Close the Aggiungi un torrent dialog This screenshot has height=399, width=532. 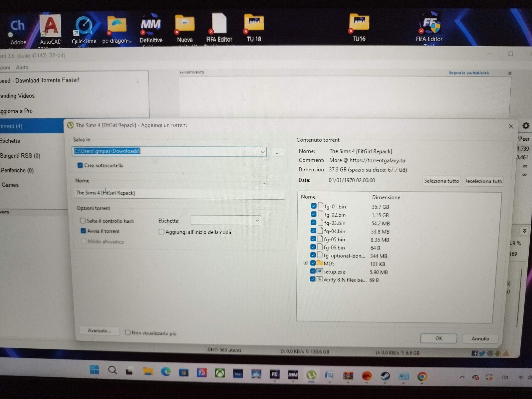511,126
